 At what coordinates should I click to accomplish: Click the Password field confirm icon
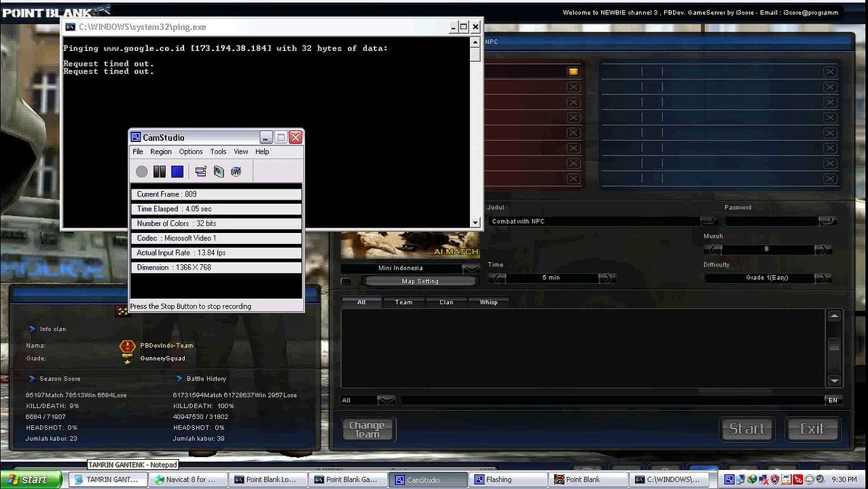(x=827, y=221)
